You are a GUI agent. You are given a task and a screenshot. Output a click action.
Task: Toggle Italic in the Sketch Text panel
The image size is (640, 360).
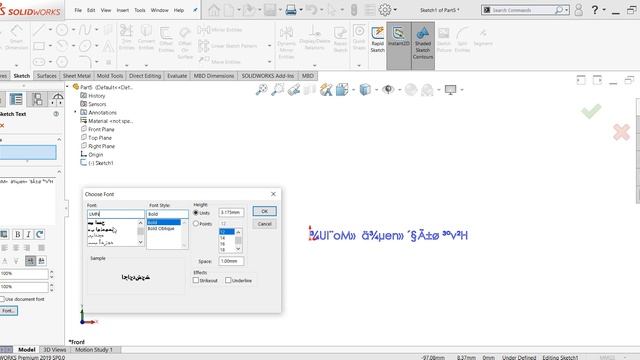coord(28,234)
